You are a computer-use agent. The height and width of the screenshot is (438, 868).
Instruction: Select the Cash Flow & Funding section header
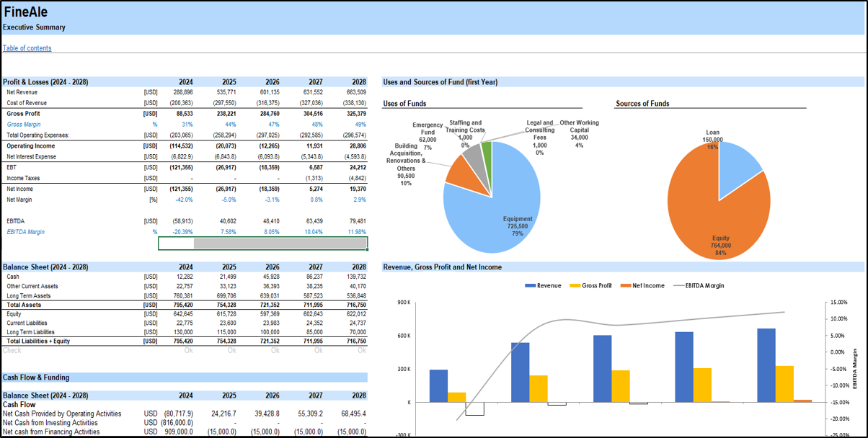(x=36, y=377)
